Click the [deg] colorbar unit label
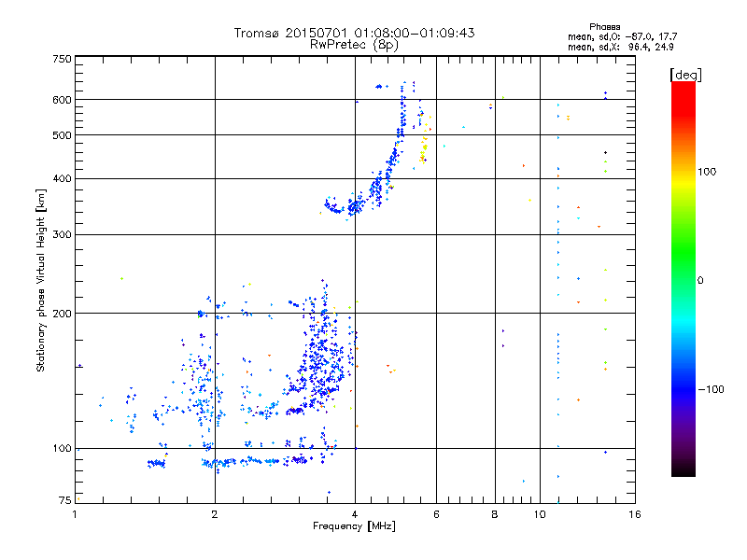 [685, 75]
